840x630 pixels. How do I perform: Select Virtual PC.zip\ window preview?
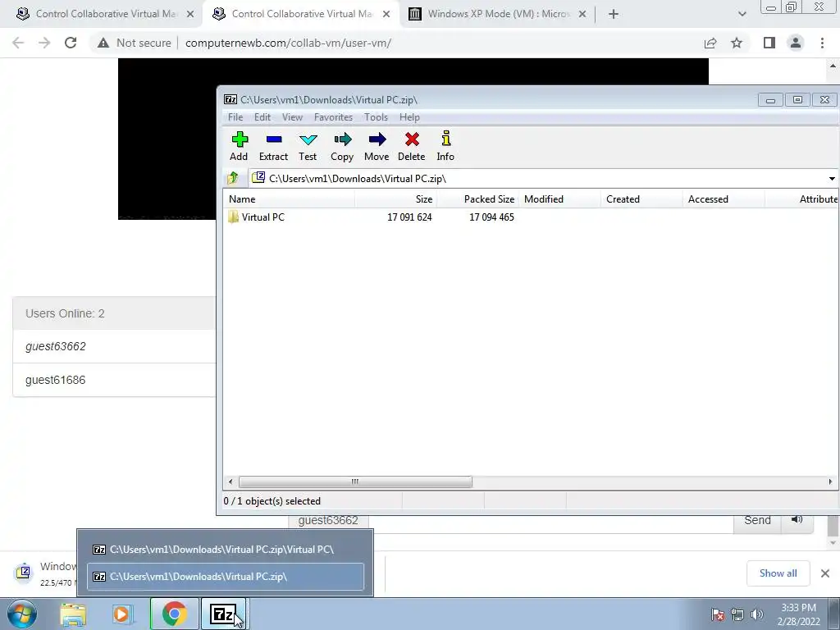[225, 577]
